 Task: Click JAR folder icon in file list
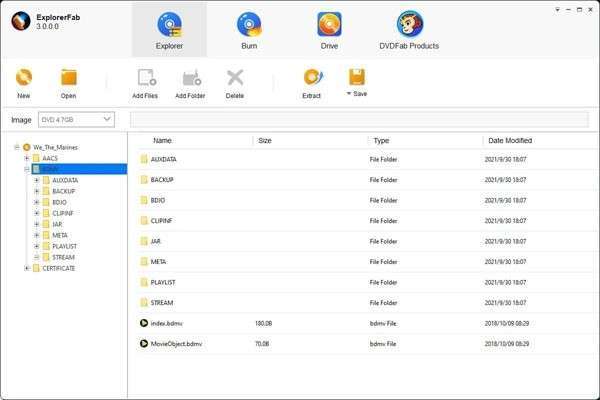144,241
